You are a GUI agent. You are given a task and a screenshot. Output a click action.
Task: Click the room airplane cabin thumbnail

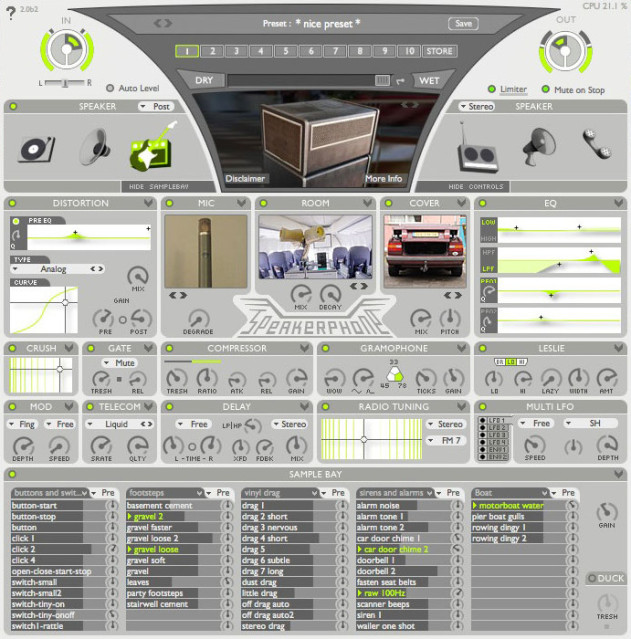(315, 247)
